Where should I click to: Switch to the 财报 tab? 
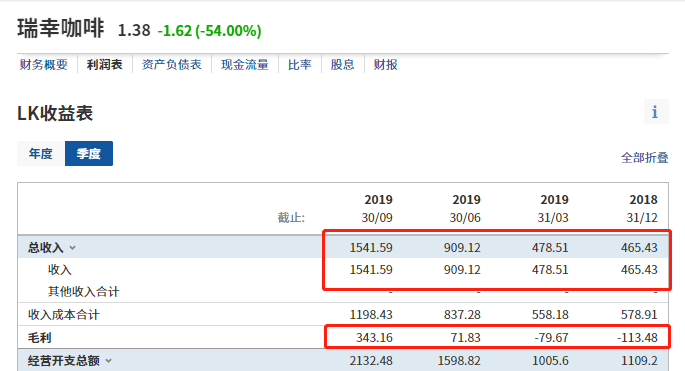(x=385, y=65)
